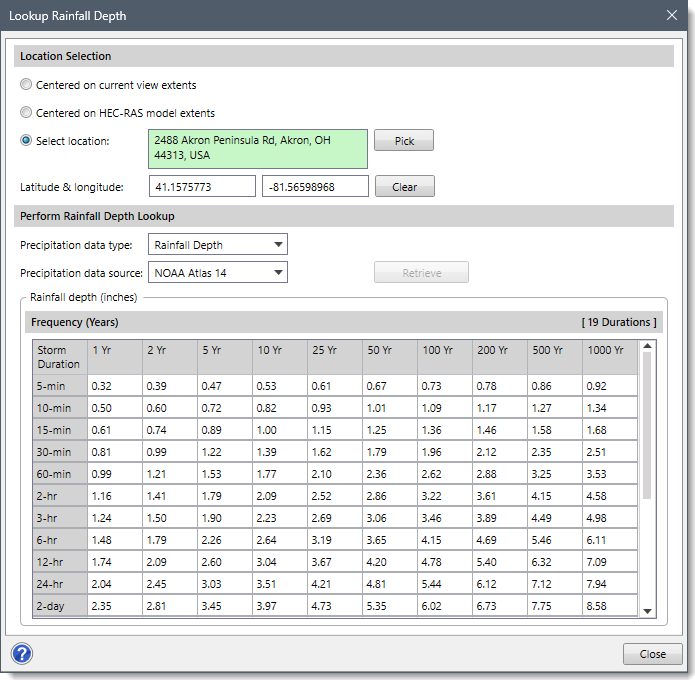
Task: Click the rainfall table vertical scrollbar thumb
Action: pos(647,425)
